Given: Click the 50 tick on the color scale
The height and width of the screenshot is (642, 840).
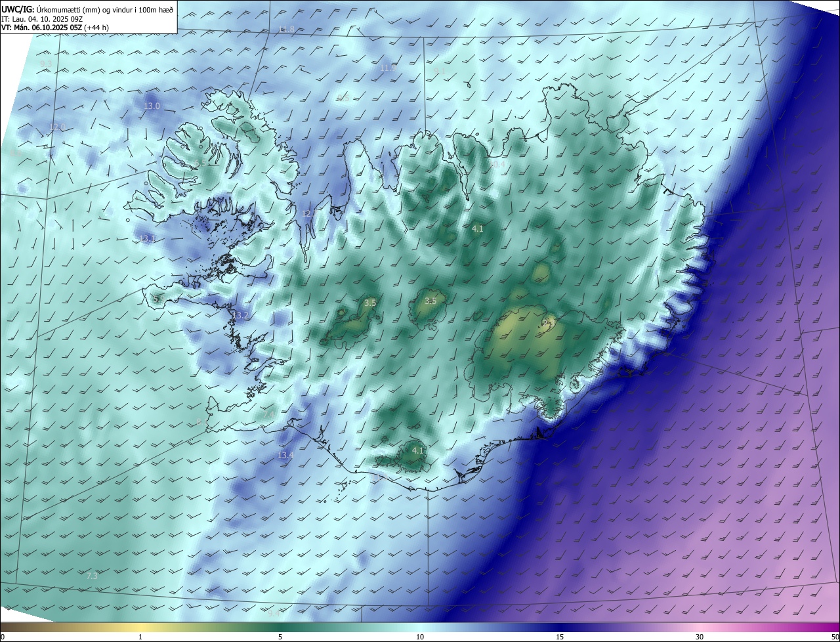Looking at the screenshot, I should click(x=835, y=637).
